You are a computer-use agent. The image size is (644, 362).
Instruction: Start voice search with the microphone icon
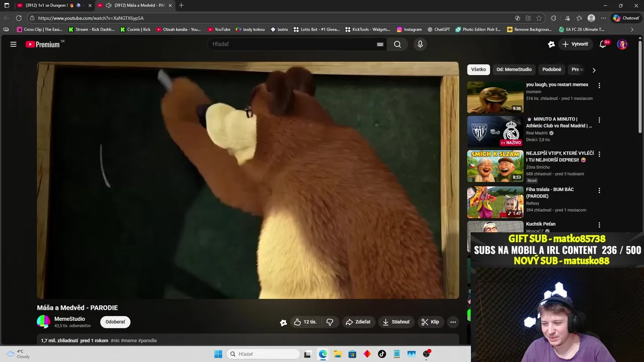click(x=420, y=44)
